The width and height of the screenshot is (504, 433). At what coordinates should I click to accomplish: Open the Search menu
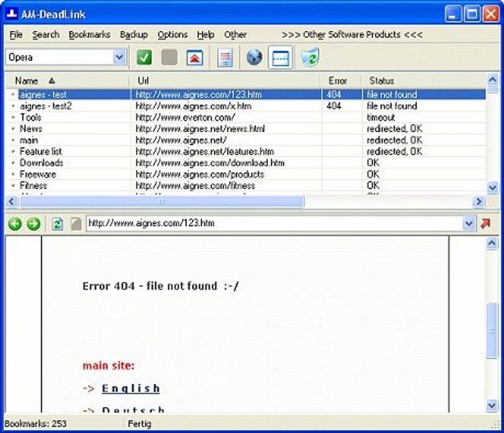pos(46,34)
